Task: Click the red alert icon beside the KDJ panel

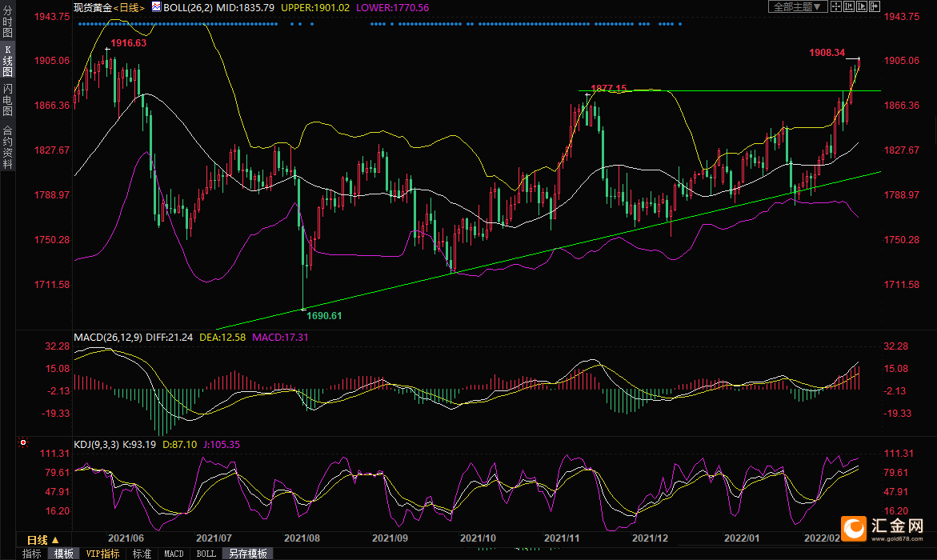Action: pos(22,442)
